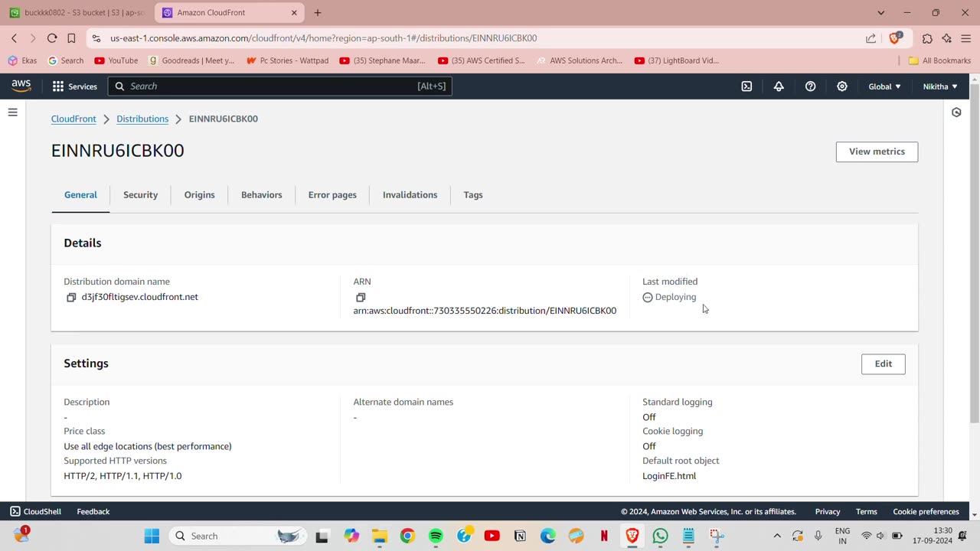Open the Privacy link
980x551 pixels.
pyautogui.click(x=828, y=511)
